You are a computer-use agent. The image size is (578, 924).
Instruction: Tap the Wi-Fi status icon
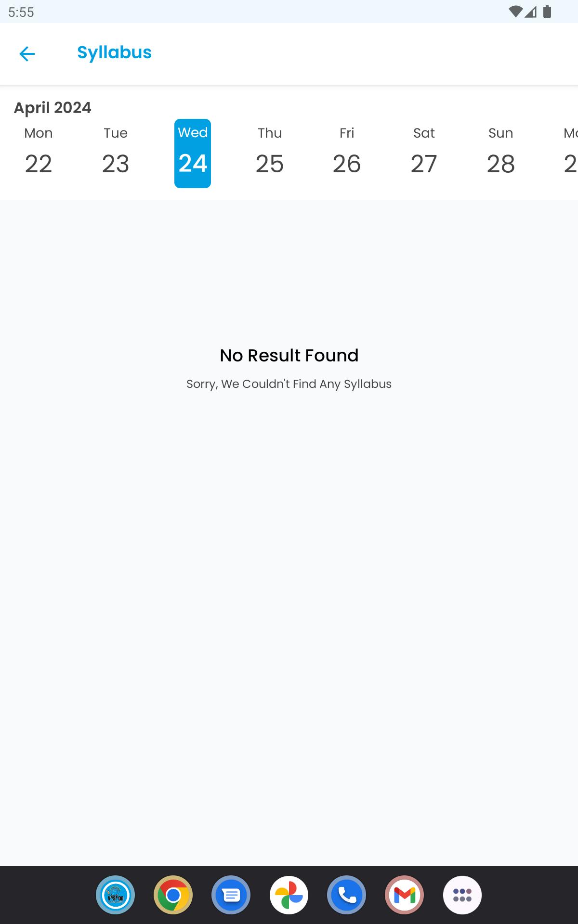(515, 12)
